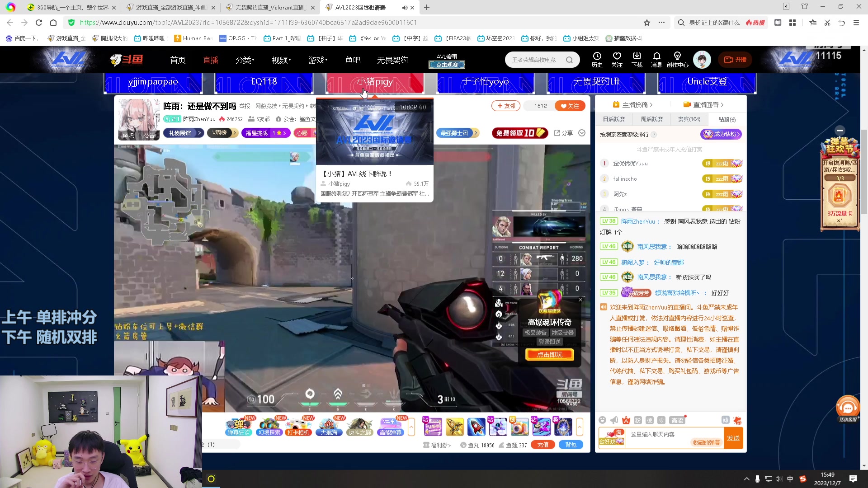Image resolution: width=868 pixels, height=488 pixels.
Task: Open the 高能弹幕 activity icon
Action: [x=391, y=427]
